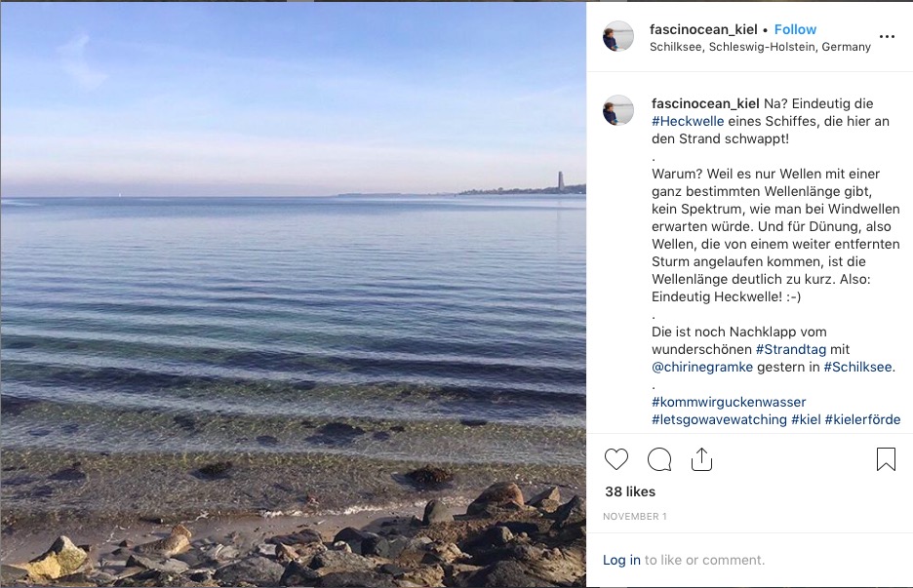The height and width of the screenshot is (588, 913).
Task: Open the fascinocean_kiel username in header
Action: [703, 29]
